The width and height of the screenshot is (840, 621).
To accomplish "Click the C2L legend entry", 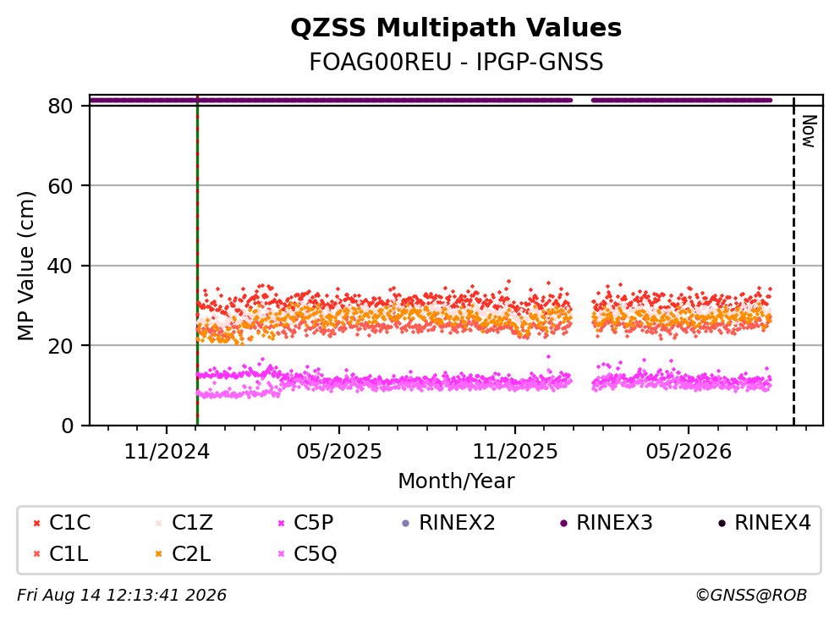I will point(183,554).
